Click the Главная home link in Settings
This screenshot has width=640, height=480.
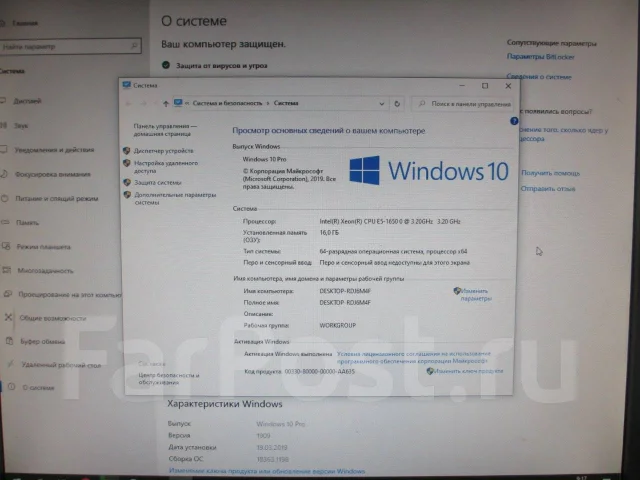pyautogui.click(x=25, y=23)
